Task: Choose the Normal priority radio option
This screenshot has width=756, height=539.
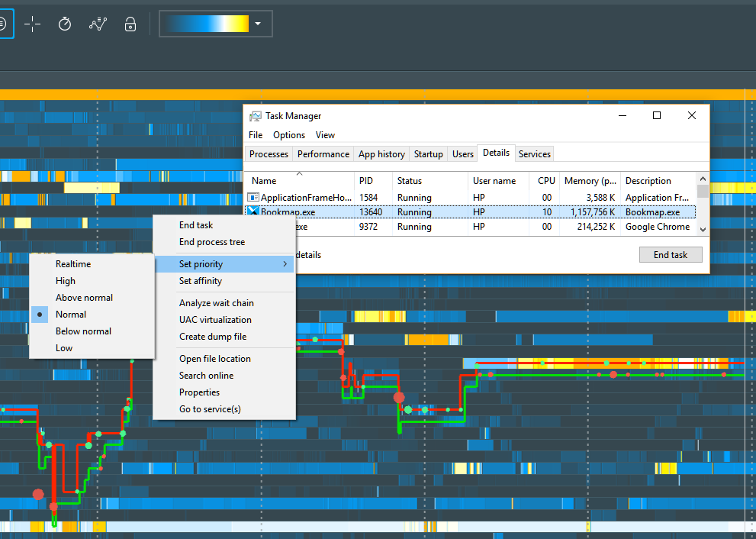Action: 71,315
